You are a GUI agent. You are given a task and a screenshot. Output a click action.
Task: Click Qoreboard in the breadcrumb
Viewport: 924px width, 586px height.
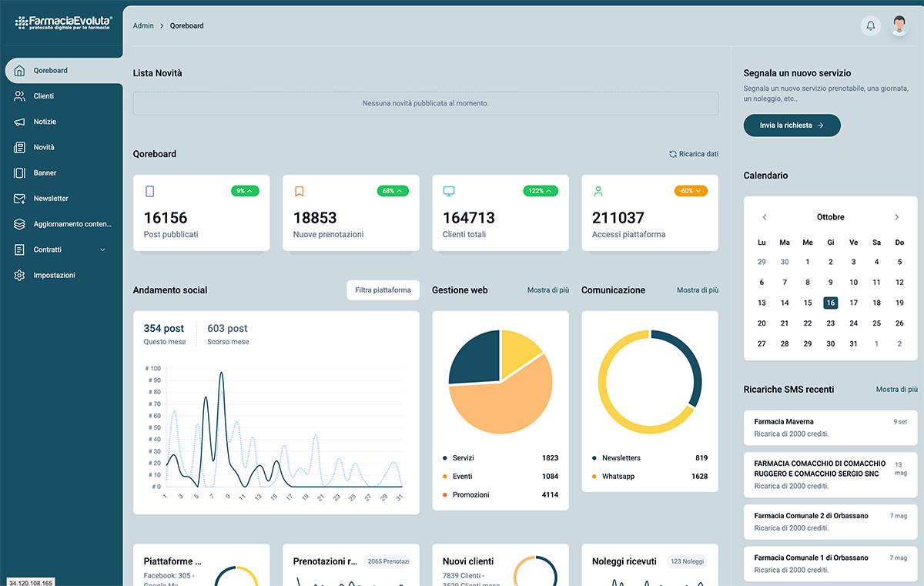tap(186, 25)
